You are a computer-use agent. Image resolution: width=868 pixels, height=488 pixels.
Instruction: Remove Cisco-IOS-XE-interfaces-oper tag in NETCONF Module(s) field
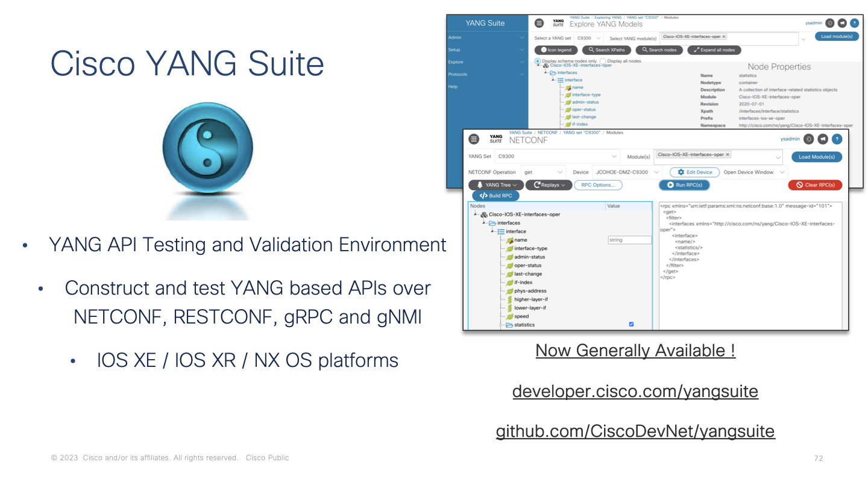pos(727,154)
